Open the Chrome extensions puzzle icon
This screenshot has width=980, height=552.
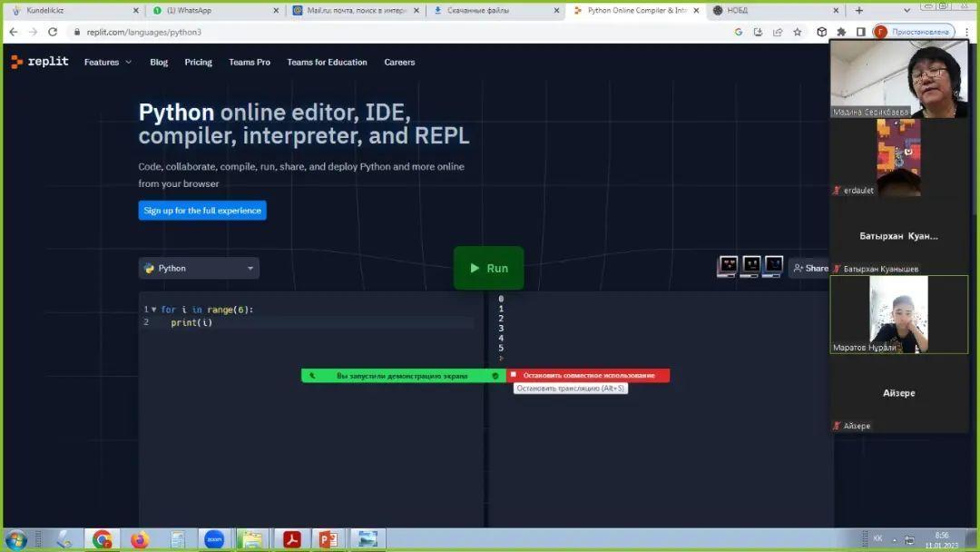point(841,32)
